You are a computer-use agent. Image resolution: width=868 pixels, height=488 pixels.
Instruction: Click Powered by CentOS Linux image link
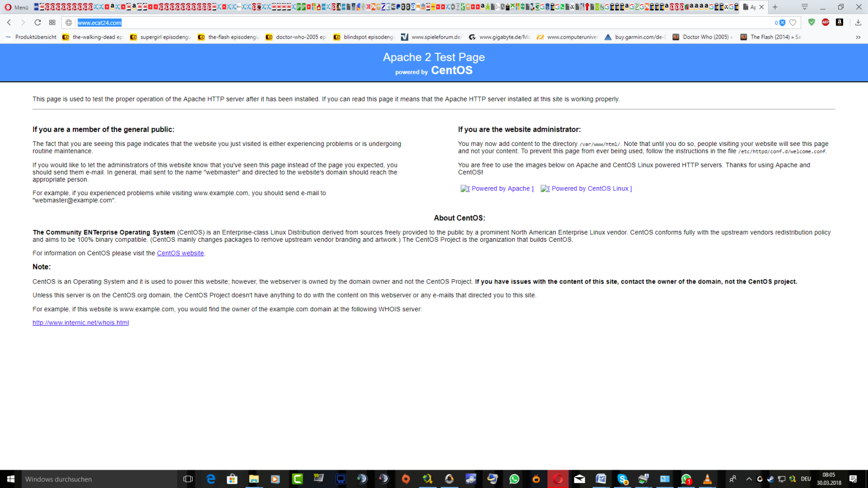pyautogui.click(x=586, y=189)
